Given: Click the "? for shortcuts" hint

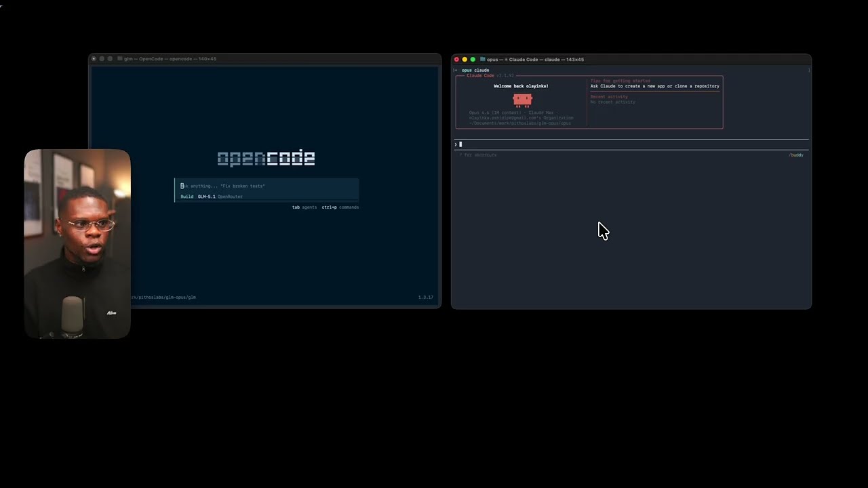Looking at the screenshot, I should [478, 155].
